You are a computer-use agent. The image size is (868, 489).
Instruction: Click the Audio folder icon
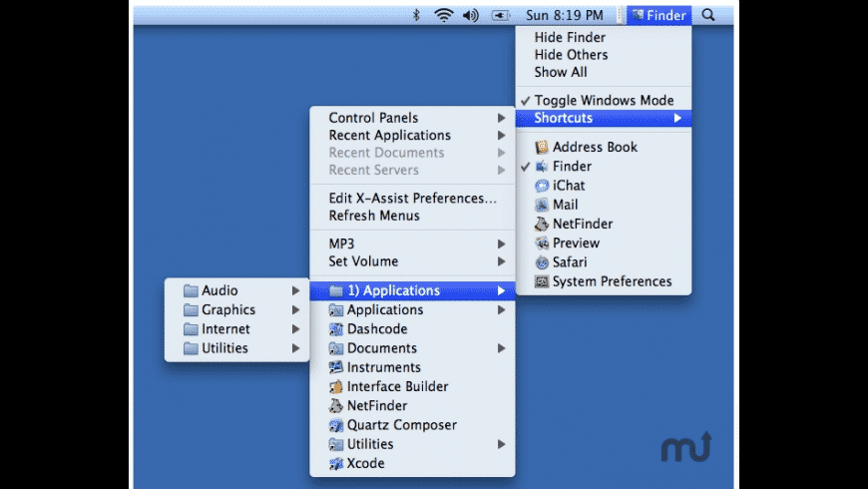point(191,290)
